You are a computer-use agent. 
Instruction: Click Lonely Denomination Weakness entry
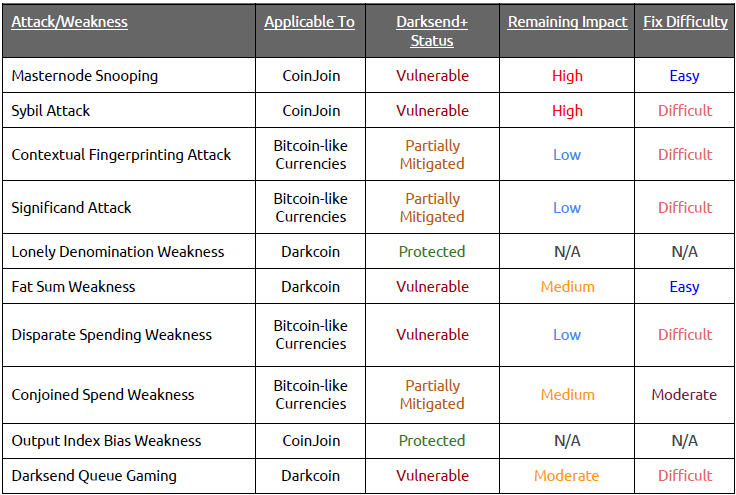click(118, 252)
